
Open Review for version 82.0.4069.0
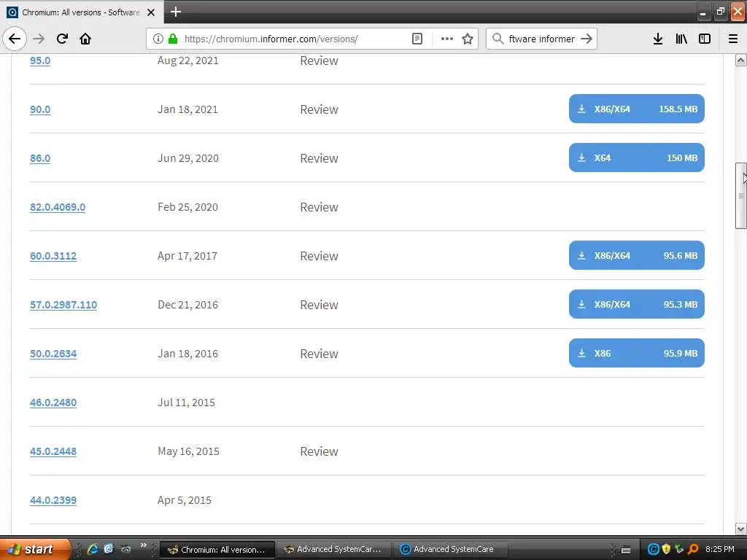(x=320, y=207)
